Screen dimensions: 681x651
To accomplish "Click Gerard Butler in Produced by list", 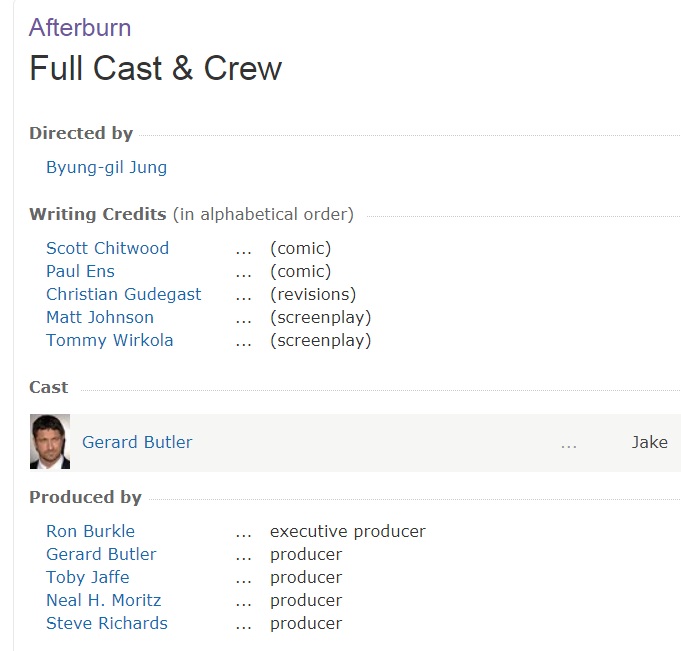I will (101, 554).
